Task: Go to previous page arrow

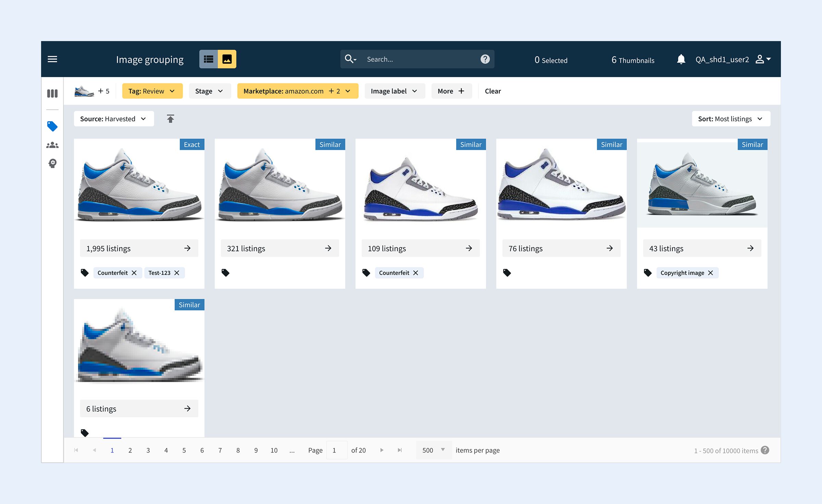Action: point(94,450)
